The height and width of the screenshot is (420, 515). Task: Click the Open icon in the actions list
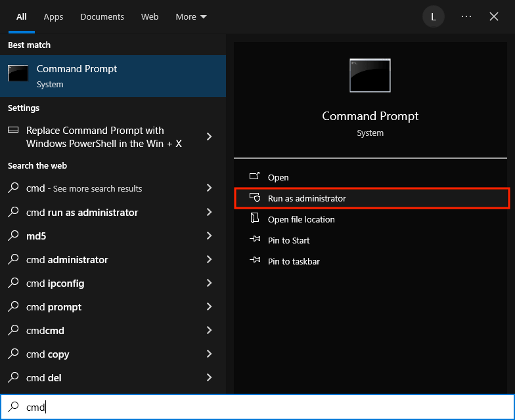255,177
